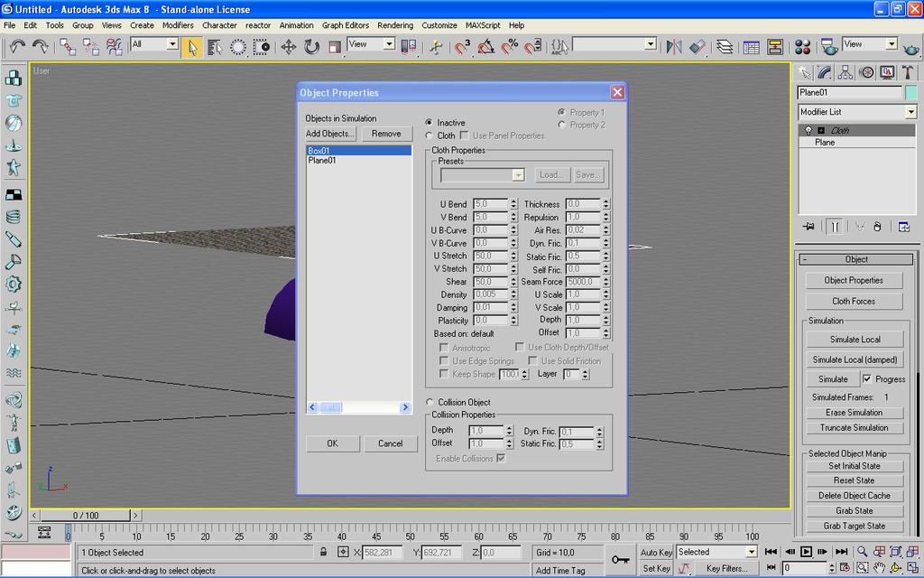Click the Erase Simulation button
Viewport: 924px width, 578px height.
854,412
